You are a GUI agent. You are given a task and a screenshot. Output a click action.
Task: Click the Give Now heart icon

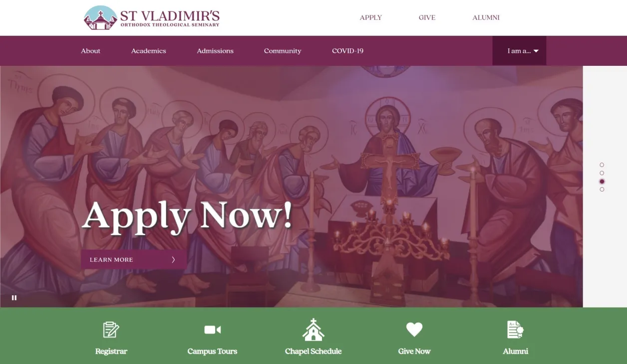[414, 330]
